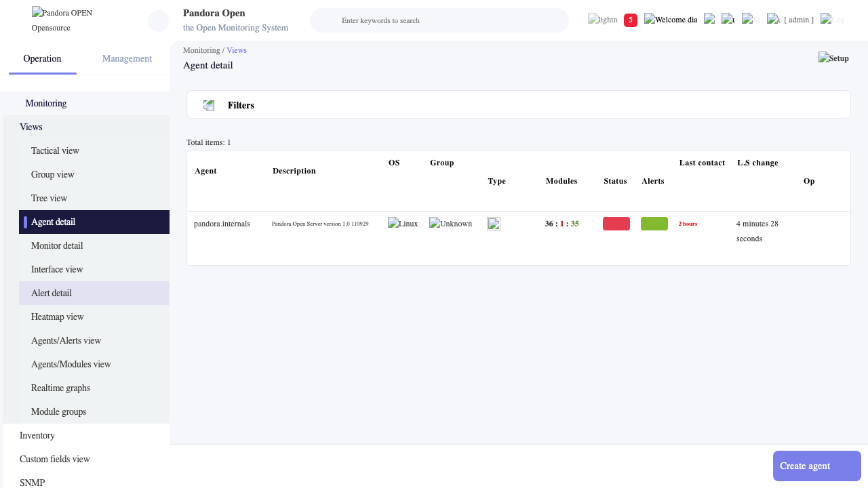868x488 pixels.
Task: Open the Inventory menu
Action: coord(86,435)
